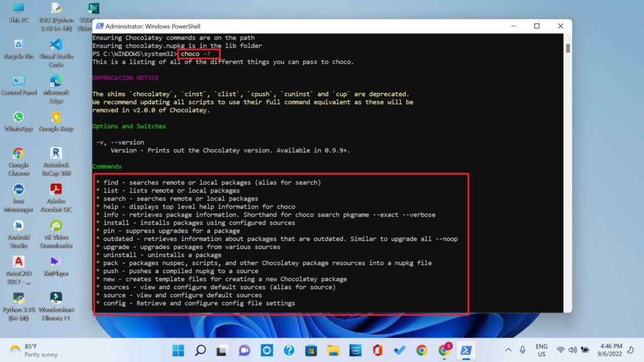This screenshot has height=362, width=644.
Task: Click the 'config - Retrieve and configure' line
Action: [x=196, y=304]
